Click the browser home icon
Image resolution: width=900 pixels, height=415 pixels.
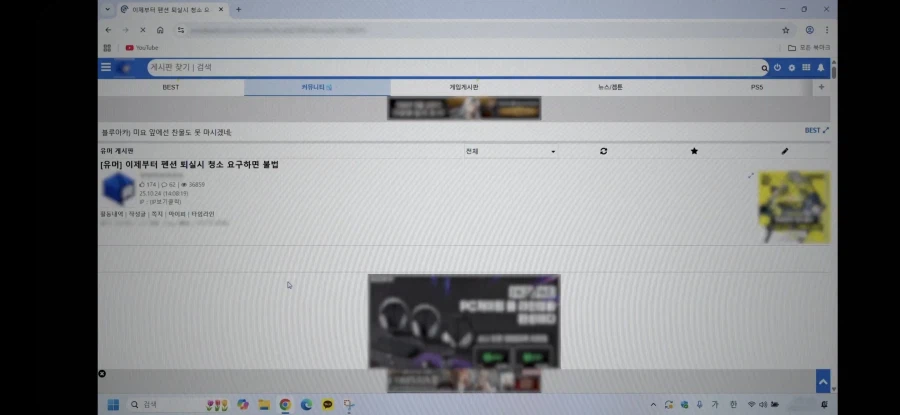click(x=160, y=30)
